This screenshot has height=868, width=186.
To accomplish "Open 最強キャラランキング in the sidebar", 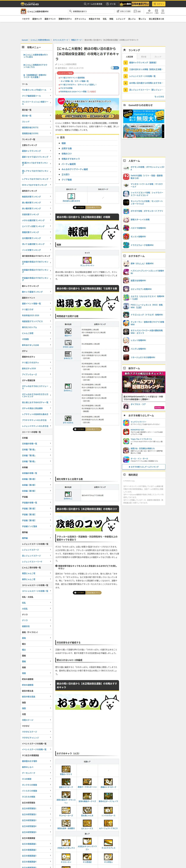I will tap(37, 151).
